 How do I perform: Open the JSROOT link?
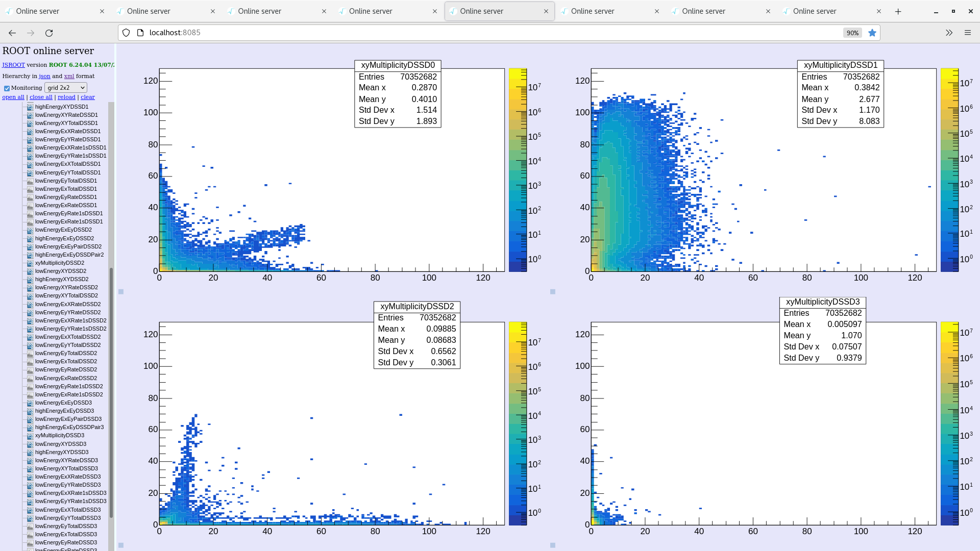(13, 65)
